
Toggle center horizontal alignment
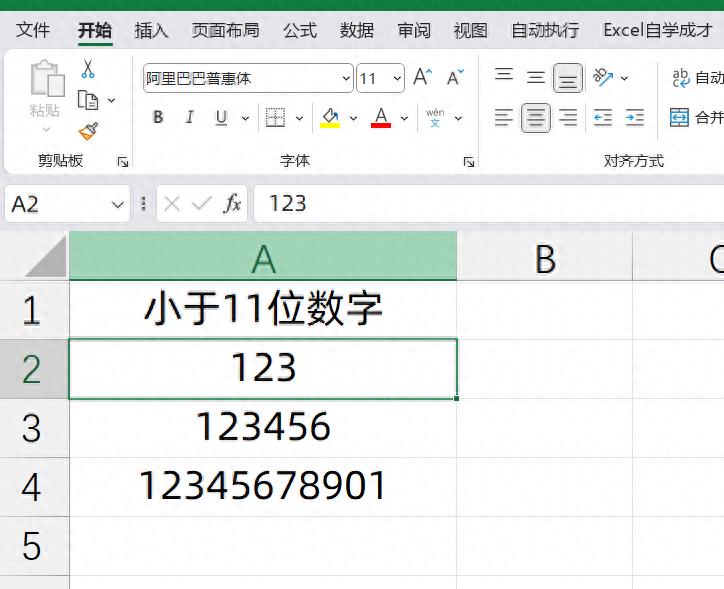(x=536, y=118)
